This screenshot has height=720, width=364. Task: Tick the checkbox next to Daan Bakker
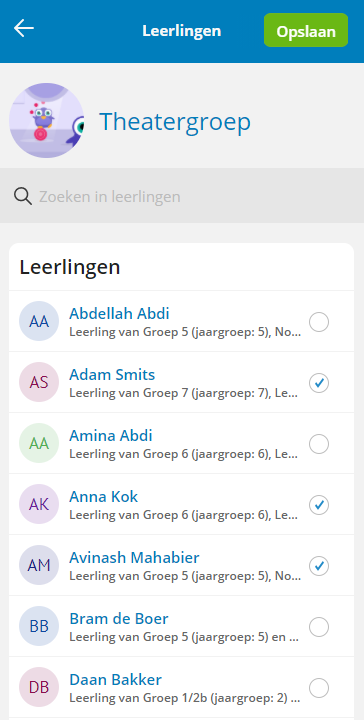pyautogui.click(x=319, y=688)
